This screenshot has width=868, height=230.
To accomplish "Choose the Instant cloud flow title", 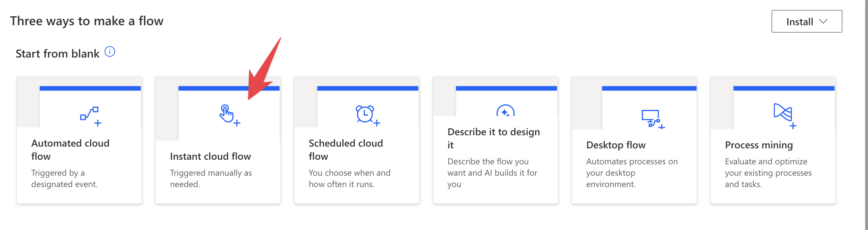I will (x=210, y=156).
